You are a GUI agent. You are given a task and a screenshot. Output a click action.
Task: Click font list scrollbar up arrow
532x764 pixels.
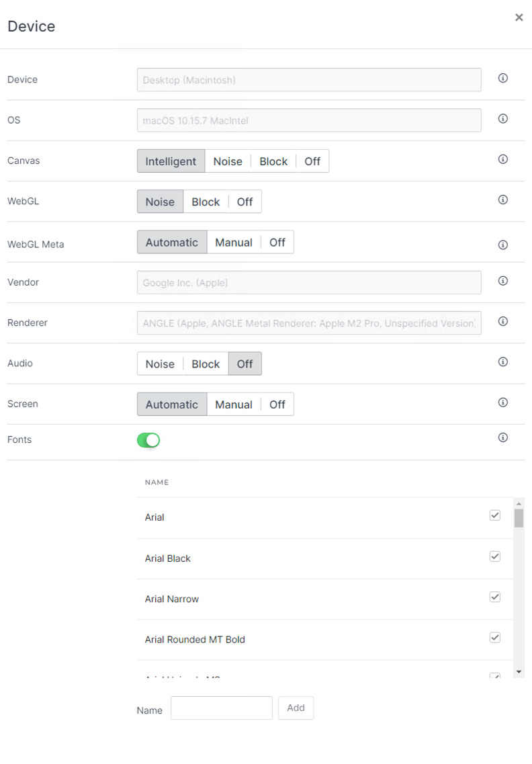tap(519, 503)
